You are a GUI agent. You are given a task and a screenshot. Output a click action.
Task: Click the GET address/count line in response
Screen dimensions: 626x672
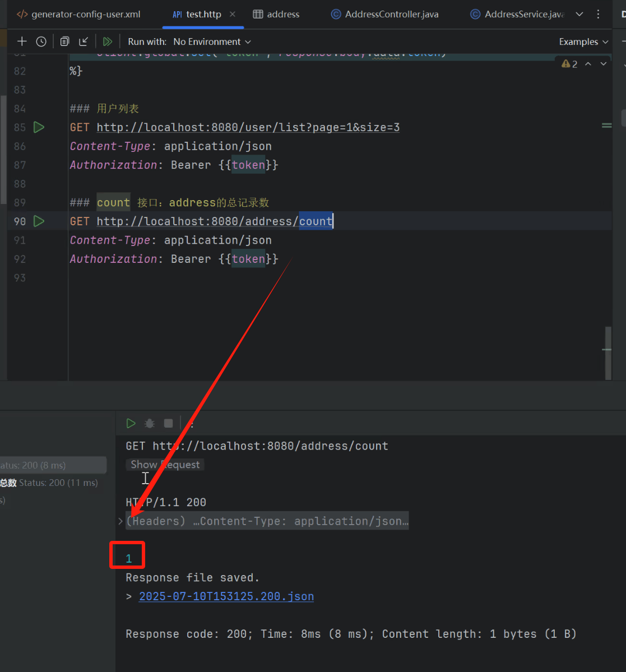257,446
